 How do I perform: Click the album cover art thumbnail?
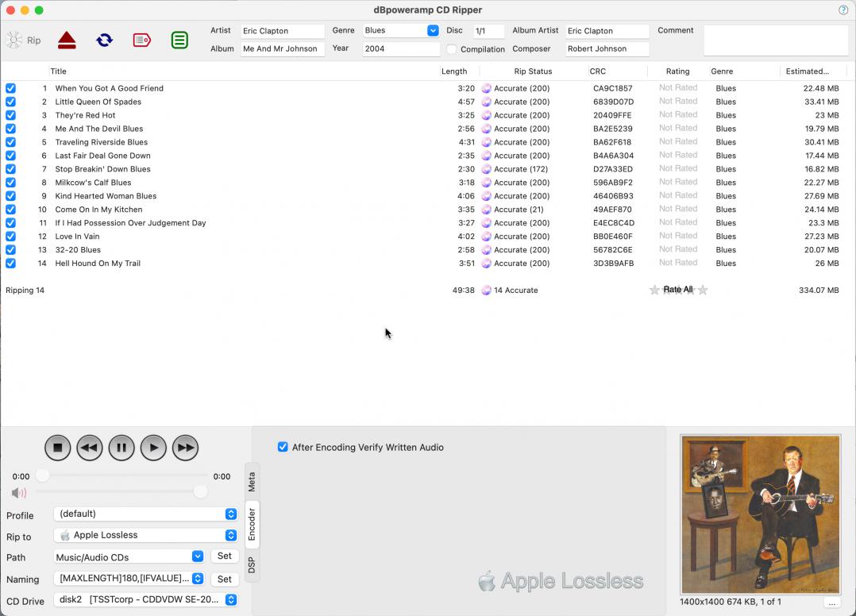click(760, 514)
